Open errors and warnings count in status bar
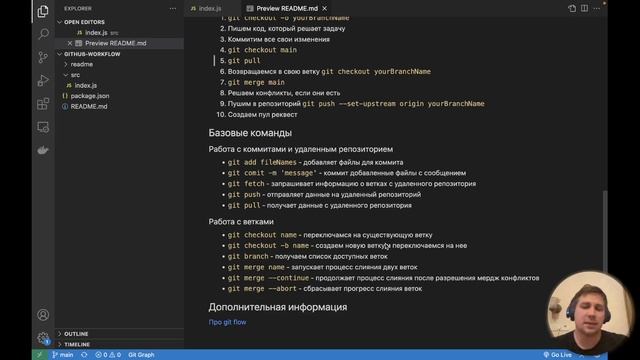The width and height of the screenshot is (640, 360). [108, 355]
